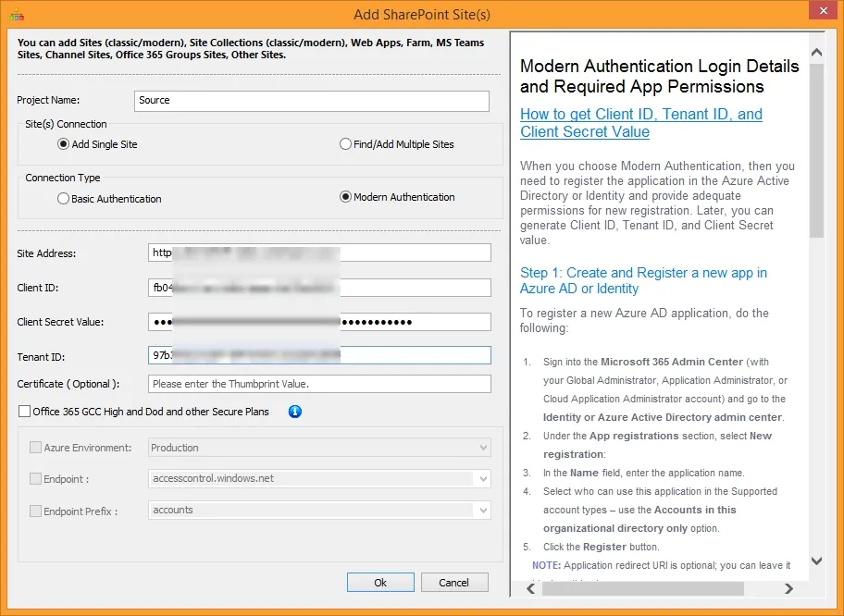Enable Office 365 GCC High and Dod checkbox
Screen dimensions: 844x616
pos(24,412)
